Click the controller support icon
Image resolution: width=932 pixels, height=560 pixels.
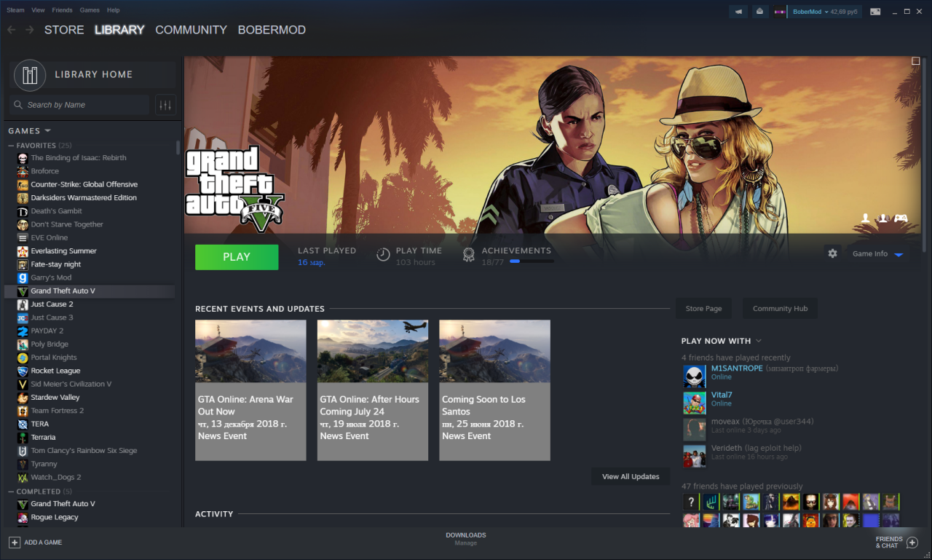901,218
